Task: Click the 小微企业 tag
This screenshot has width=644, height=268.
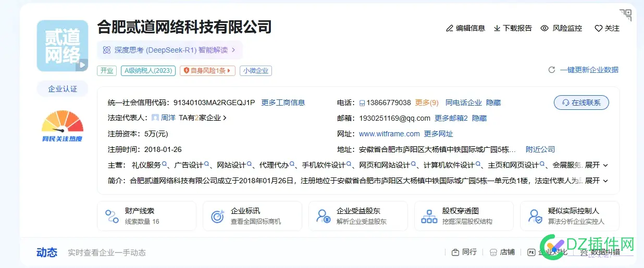Action: tap(256, 70)
